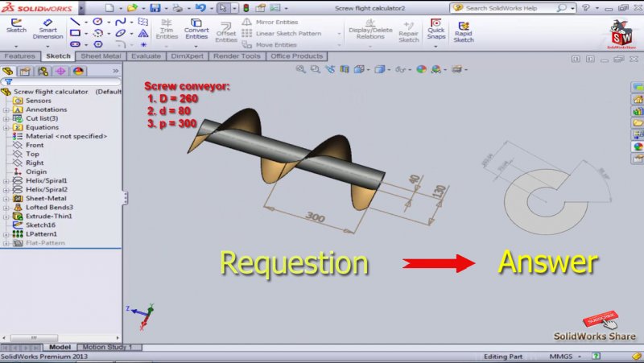Switch to the Render Tools tab
Image resolution: width=644 pixels, height=363 pixels.
(x=237, y=56)
